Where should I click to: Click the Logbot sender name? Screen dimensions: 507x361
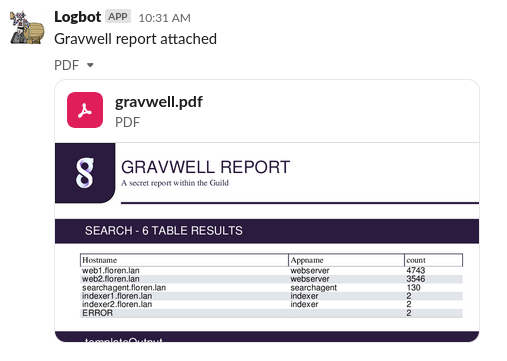77,17
